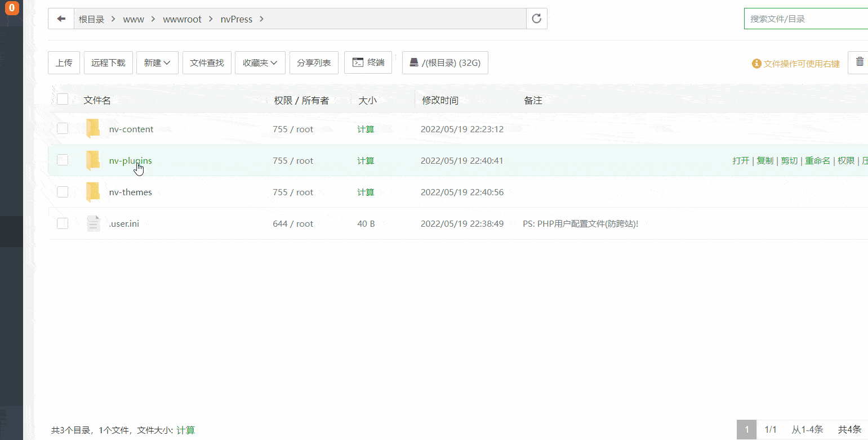Viewport: 868px width, 440px height.
Task: Click 复制 link on nv-plugins row
Action: click(765, 160)
